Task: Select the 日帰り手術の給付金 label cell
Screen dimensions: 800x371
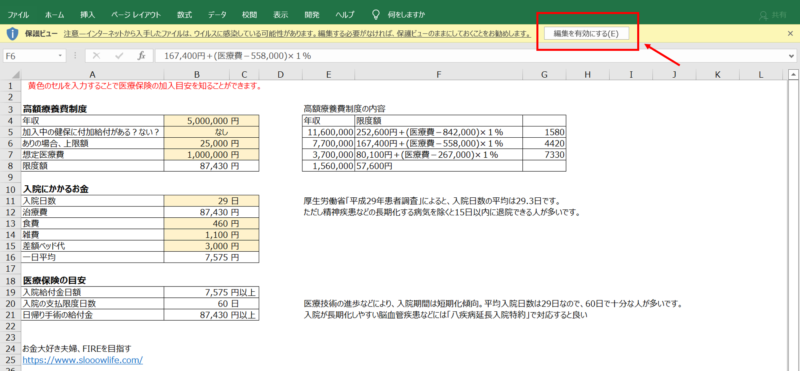Action: pyautogui.click(x=92, y=314)
